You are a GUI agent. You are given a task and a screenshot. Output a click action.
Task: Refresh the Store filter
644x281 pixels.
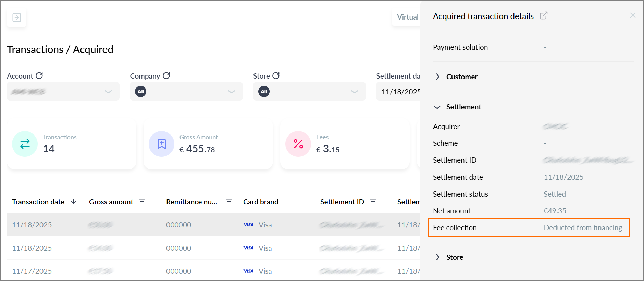pos(276,75)
